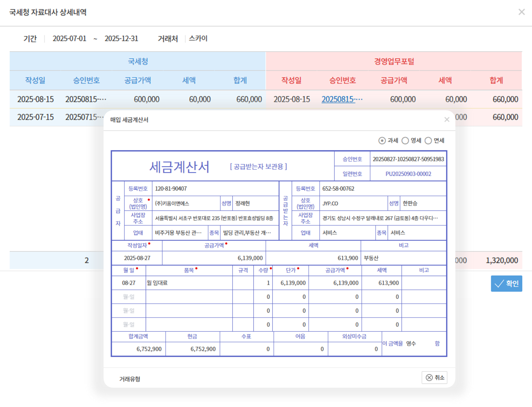The height and width of the screenshot is (407, 532).
Task: Click the 품목 월 임대료 cell
Action: click(189, 283)
